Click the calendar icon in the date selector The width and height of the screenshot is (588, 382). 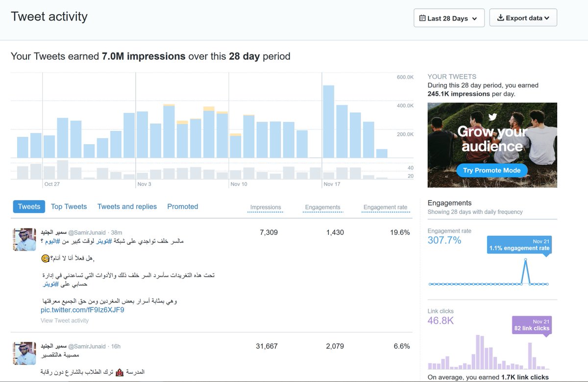(422, 18)
